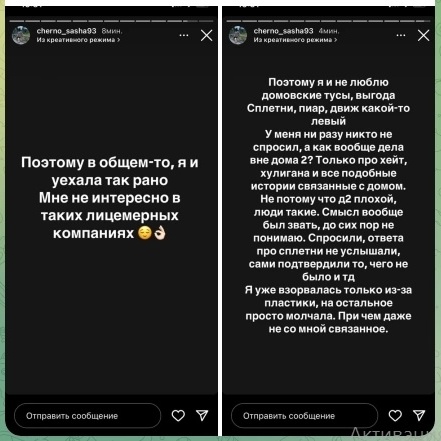This screenshot has height=441, width=441.
Task: Close the left story with X
Action: coord(206,35)
